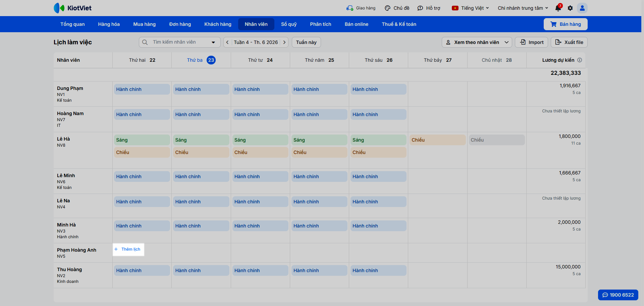644x306 pixels.
Task: Click the plus icon in Thêm lịch
Action: click(116, 249)
